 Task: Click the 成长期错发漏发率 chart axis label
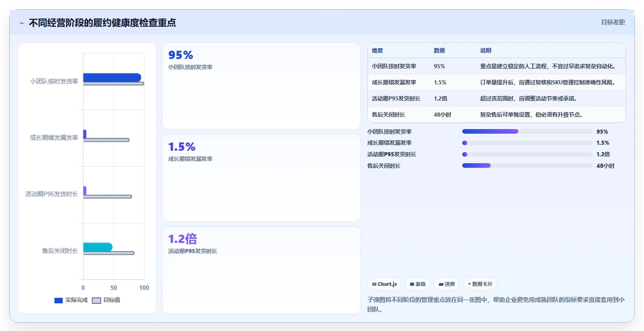(54, 137)
